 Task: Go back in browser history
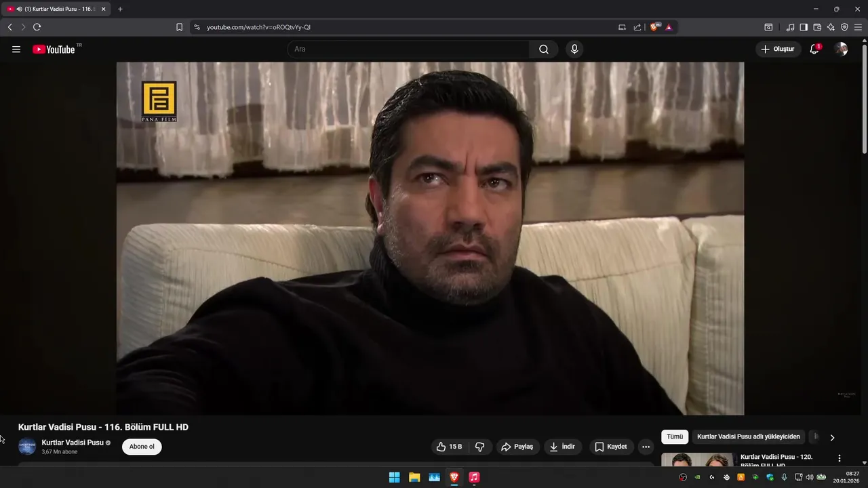pos(9,27)
